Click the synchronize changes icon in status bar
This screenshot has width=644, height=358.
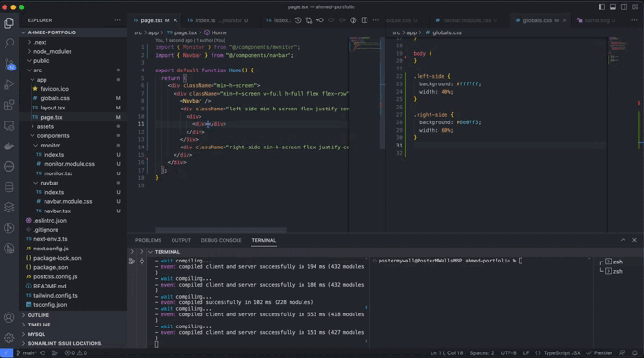click(43, 352)
